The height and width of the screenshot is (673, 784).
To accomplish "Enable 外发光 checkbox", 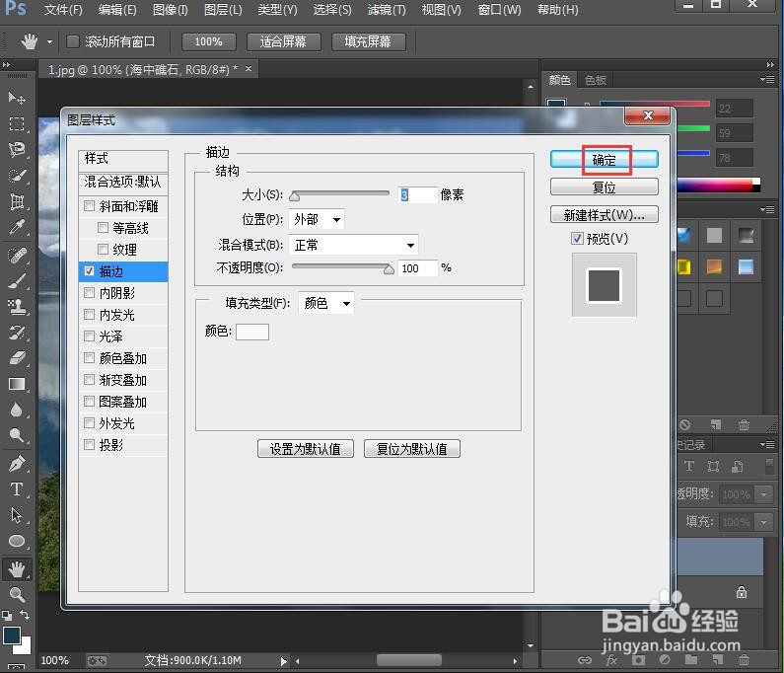I will (x=90, y=423).
